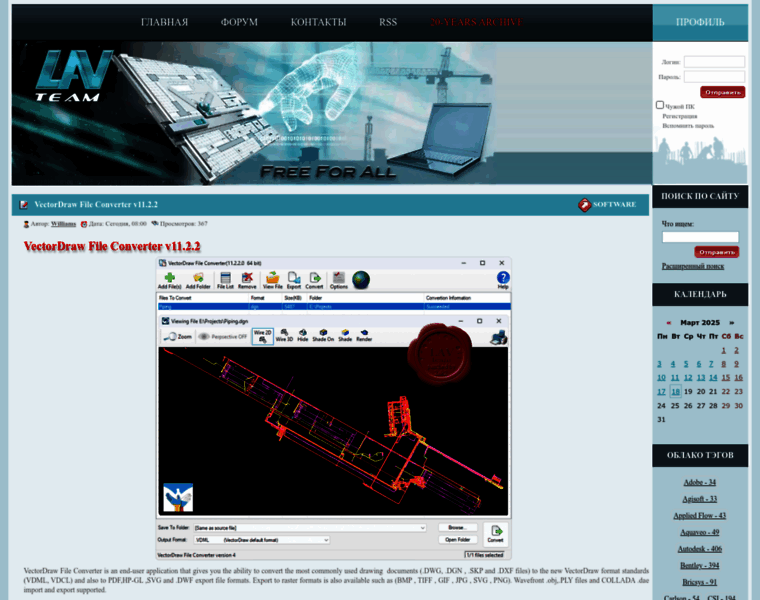This screenshot has height=600, width=760.
Task: Open the Adobe - 34 tag
Action: point(699,483)
